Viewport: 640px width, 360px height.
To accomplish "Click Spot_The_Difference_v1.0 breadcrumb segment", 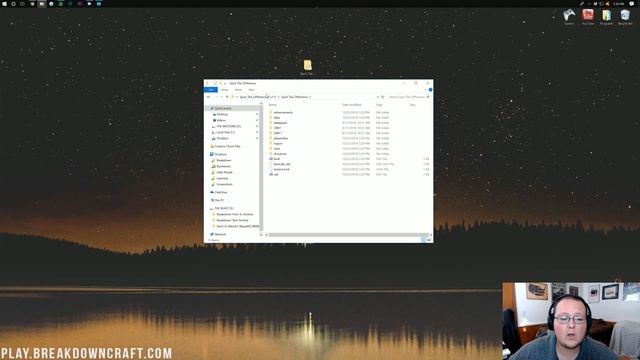I will pos(258,97).
